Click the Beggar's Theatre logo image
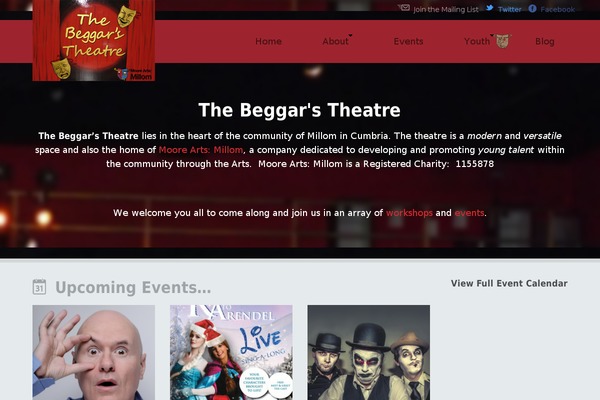 pos(94,40)
